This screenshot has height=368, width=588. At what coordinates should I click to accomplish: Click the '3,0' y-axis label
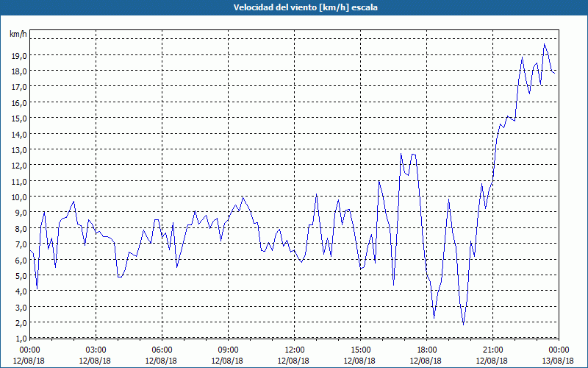tap(21, 307)
